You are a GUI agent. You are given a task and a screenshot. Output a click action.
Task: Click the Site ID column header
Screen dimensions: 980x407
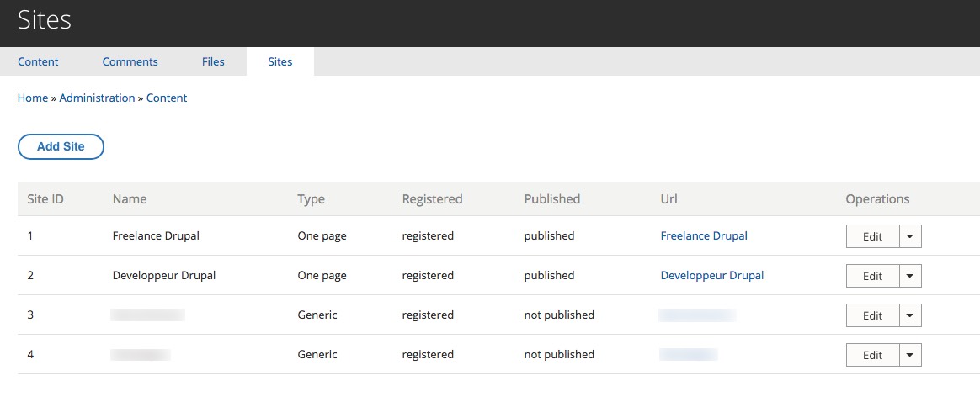click(x=45, y=199)
